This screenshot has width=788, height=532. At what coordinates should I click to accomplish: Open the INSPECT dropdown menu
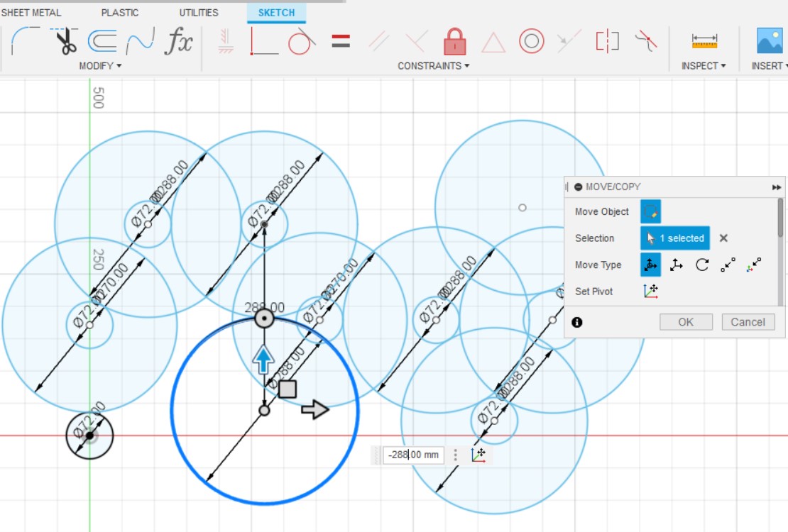tap(704, 66)
